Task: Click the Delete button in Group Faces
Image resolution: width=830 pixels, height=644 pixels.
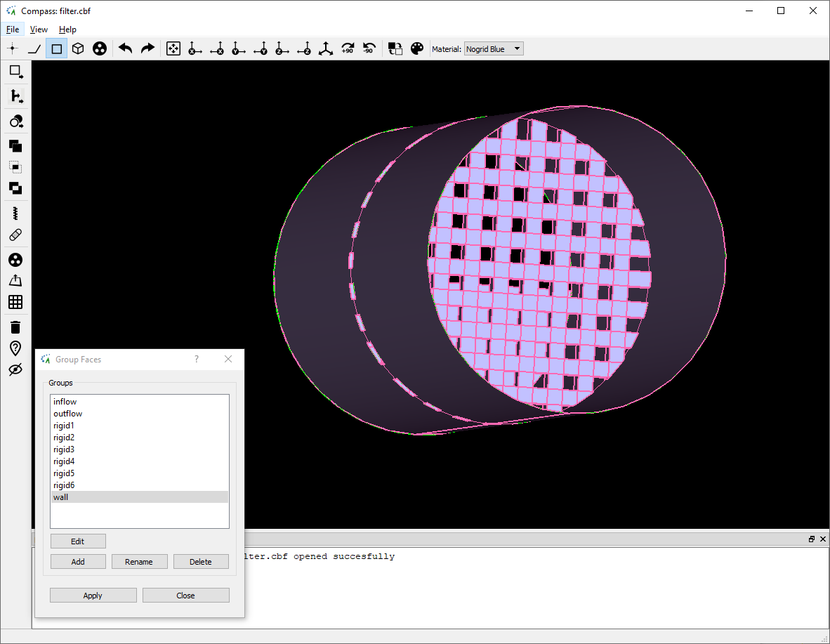Action: 201,561
